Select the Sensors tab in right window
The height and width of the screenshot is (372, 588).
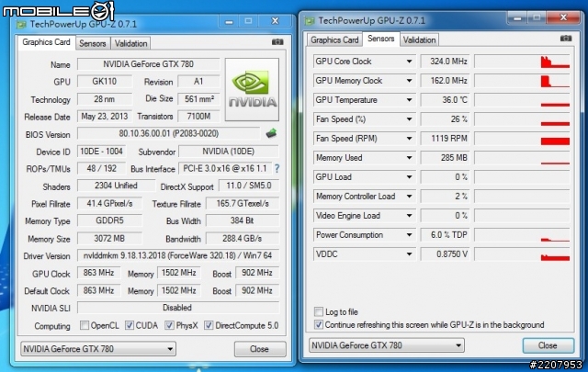click(381, 39)
